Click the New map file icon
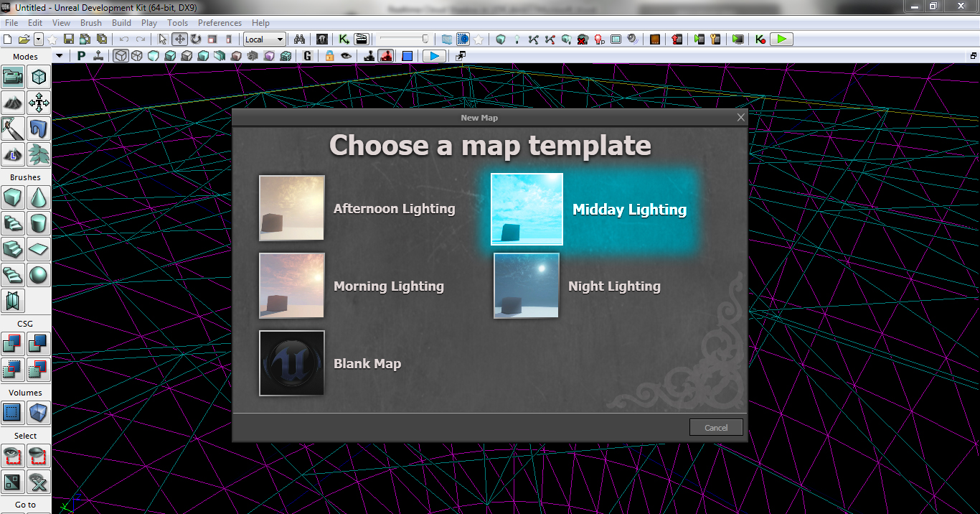The height and width of the screenshot is (514, 980). [8, 39]
